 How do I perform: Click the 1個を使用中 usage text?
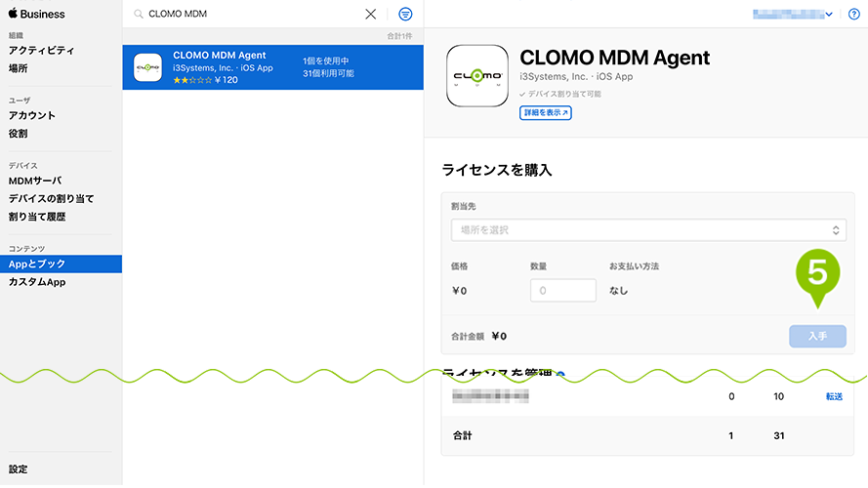[325, 61]
